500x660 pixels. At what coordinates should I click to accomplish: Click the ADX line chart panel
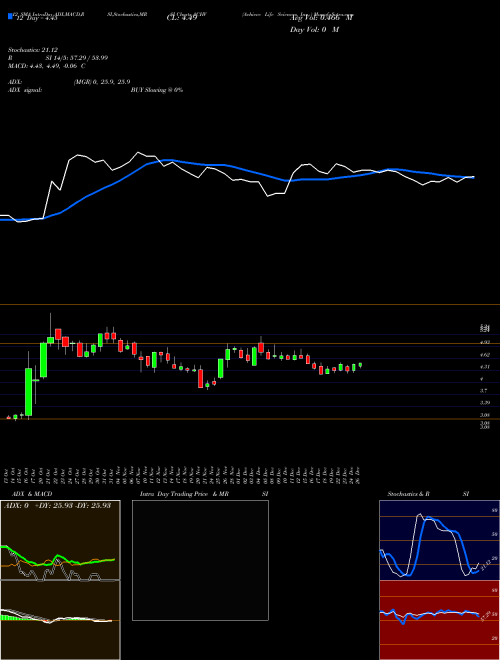(60, 540)
